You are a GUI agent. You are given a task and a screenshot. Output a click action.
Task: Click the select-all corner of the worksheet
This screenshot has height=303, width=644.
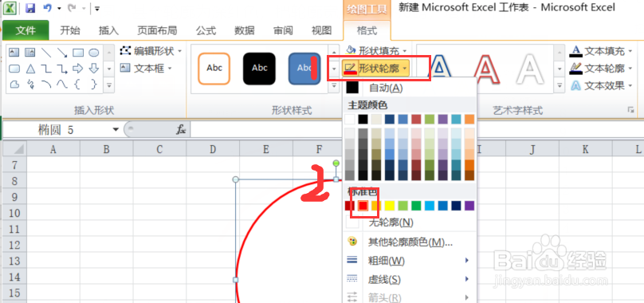[x=15, y=148]
